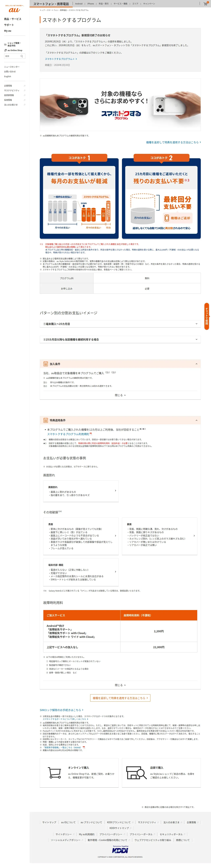Click the PDF icon beside スマホトクするプログラム利用規約
Screen dimensions: 211x868
(x=91, y=434)
